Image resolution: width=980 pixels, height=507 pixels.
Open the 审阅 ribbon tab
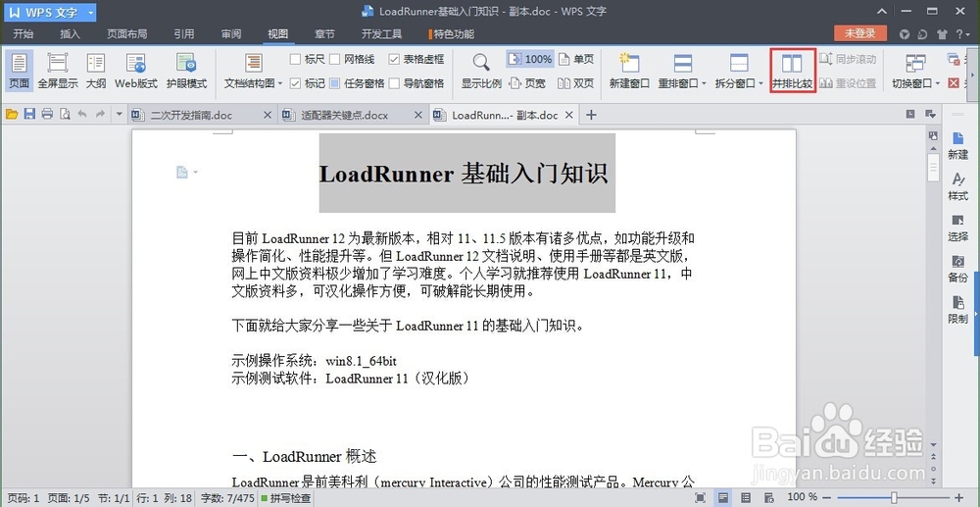(231, 33)
